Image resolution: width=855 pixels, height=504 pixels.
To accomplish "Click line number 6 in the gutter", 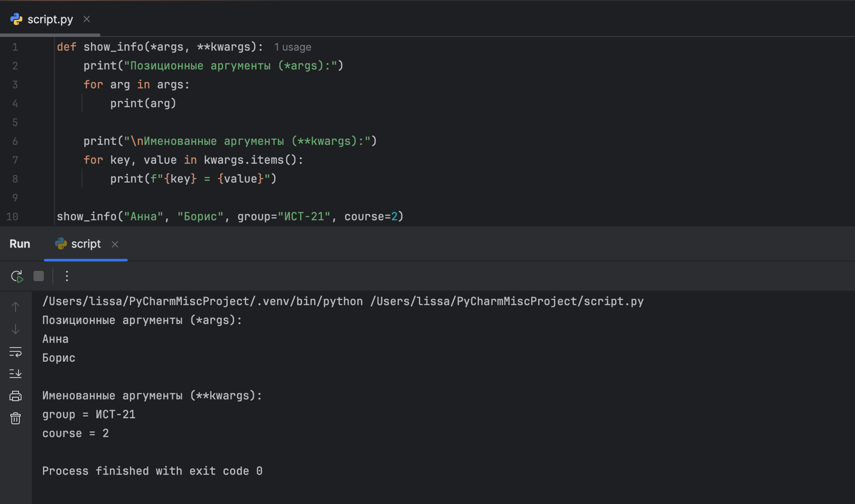I will click(15, 141).
